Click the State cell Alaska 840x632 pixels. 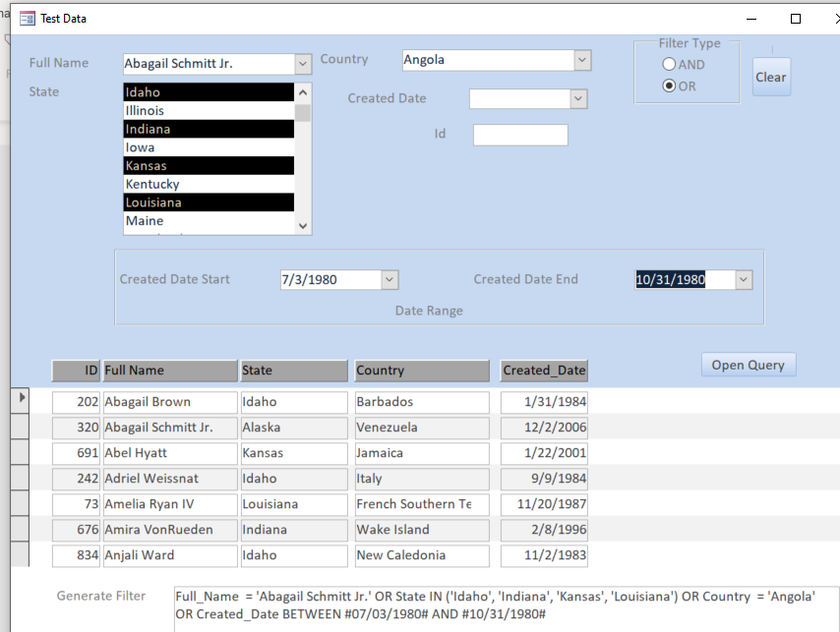[x=294, y=428]
